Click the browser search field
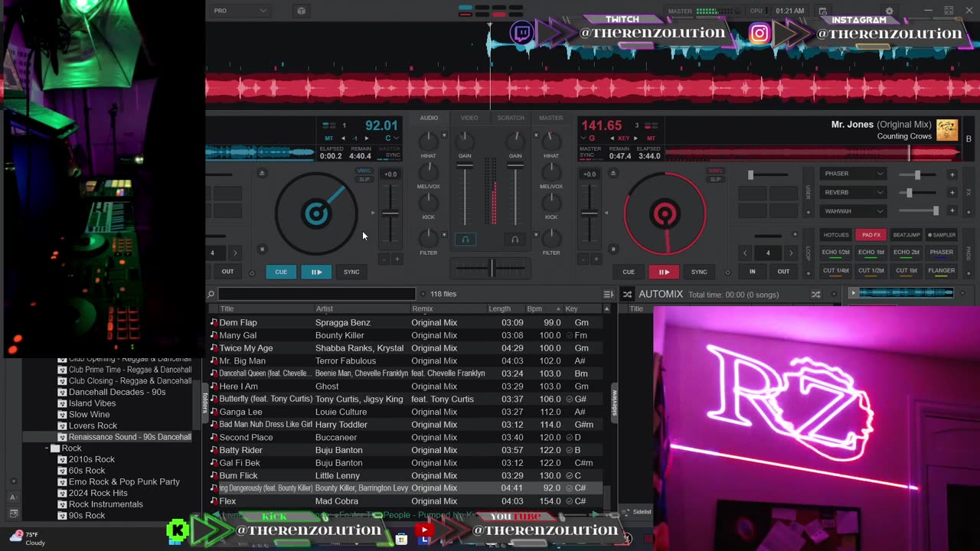Image resolution: width=980 pixels, height=551 pixels. click(x=317, y=294)
